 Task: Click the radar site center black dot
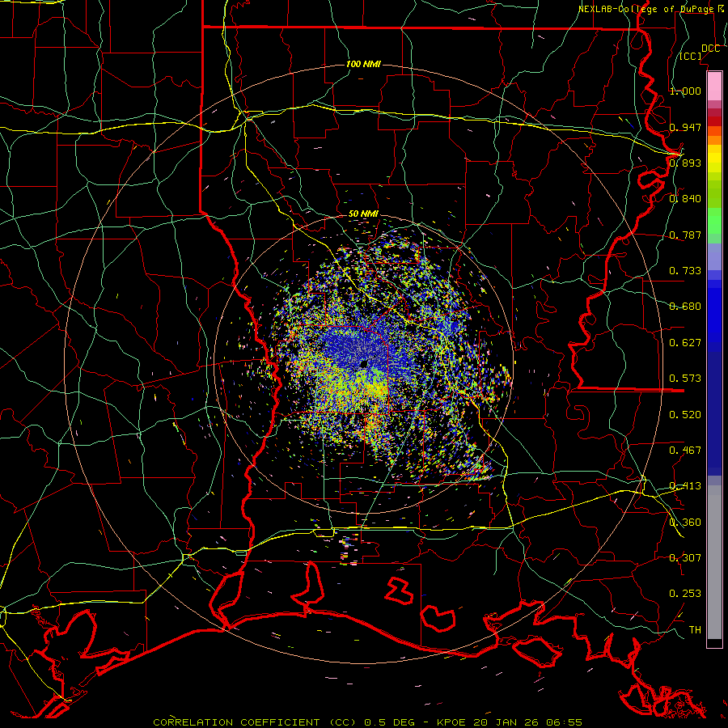click(x=364, y=364)
